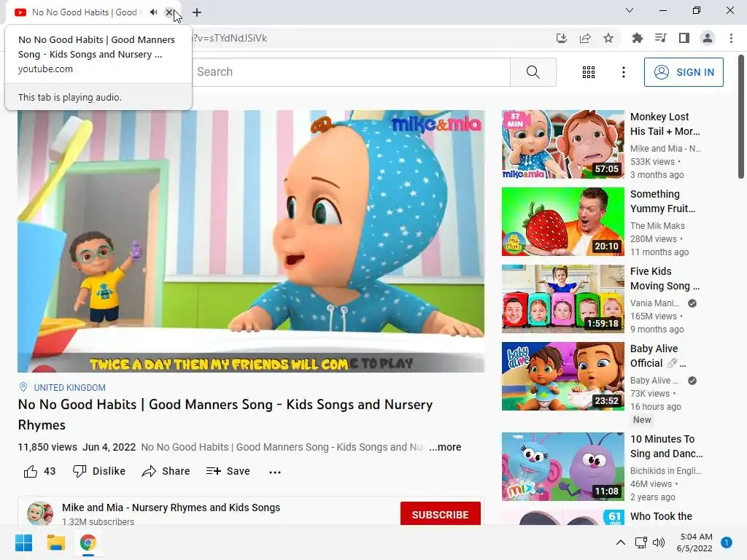Image resolution: width=747 pixels, height=560 pixels.
Task: Bookmark this page with the star icon
Action: (608, 38)
